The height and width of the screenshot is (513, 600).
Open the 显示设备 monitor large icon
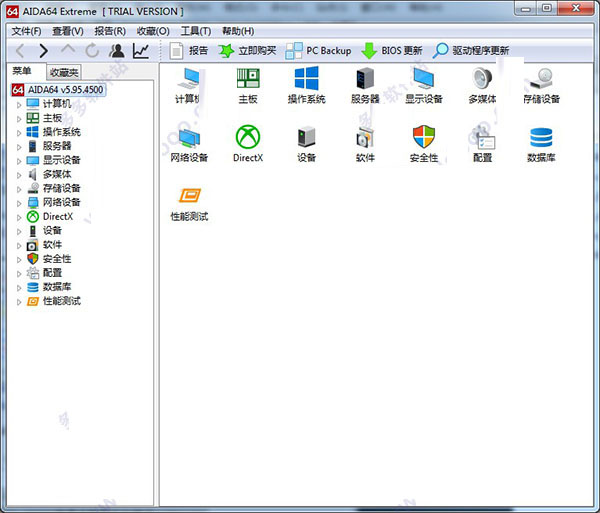coord(424,86)
